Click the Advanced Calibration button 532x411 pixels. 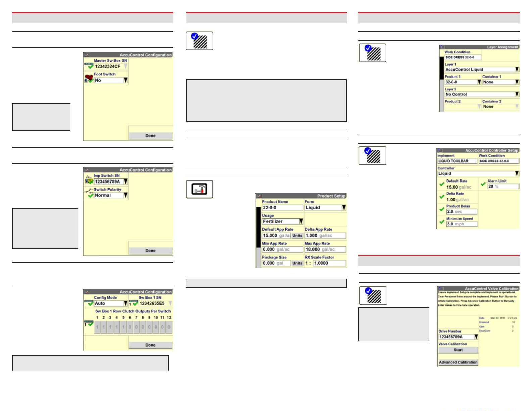(x=458, y=362)
